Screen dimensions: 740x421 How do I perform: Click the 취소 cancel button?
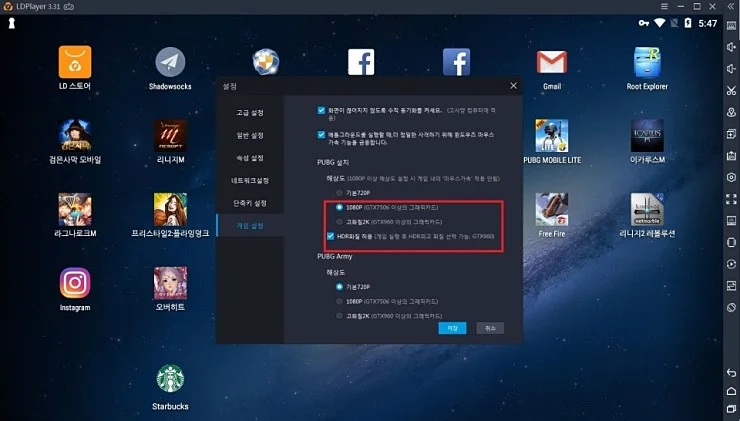tap(490, 328)
